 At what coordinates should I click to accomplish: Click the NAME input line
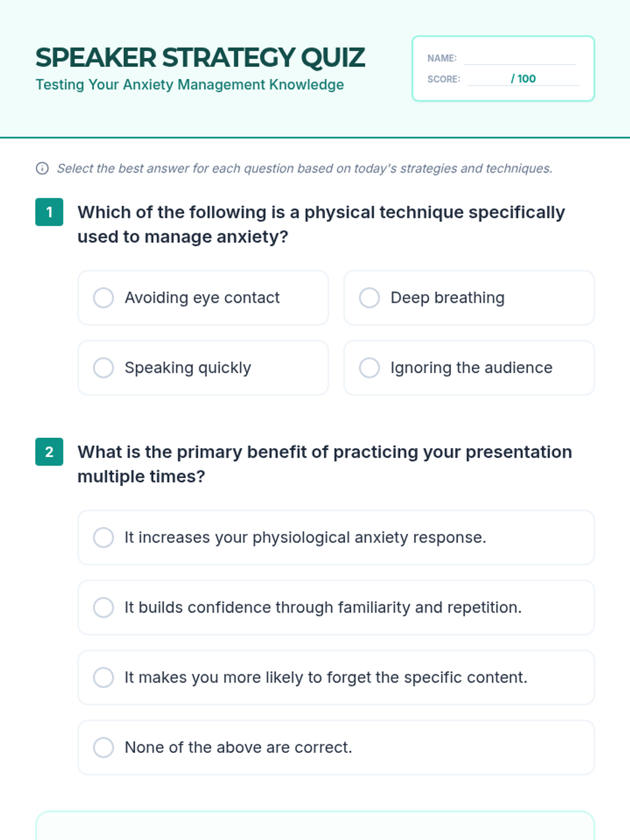point(520,58)
